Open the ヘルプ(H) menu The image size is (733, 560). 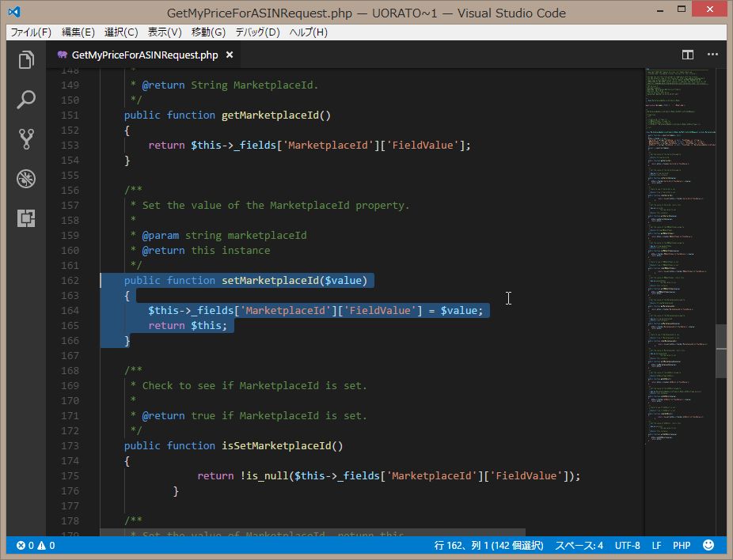point(309,32)
